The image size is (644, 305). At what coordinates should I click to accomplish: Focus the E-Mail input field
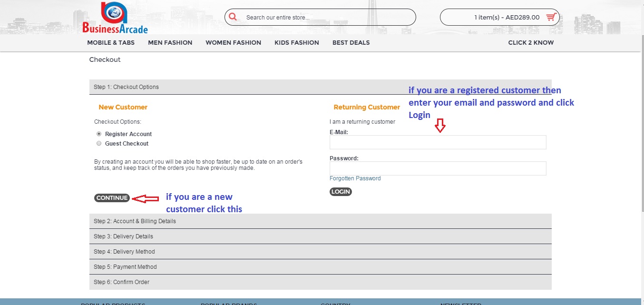tap(438, 142)
